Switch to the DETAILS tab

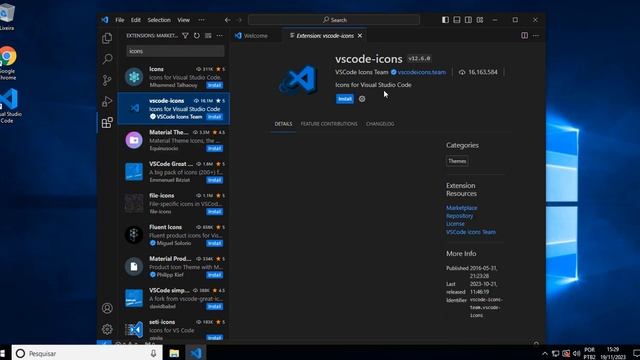(x=283, y=124)
